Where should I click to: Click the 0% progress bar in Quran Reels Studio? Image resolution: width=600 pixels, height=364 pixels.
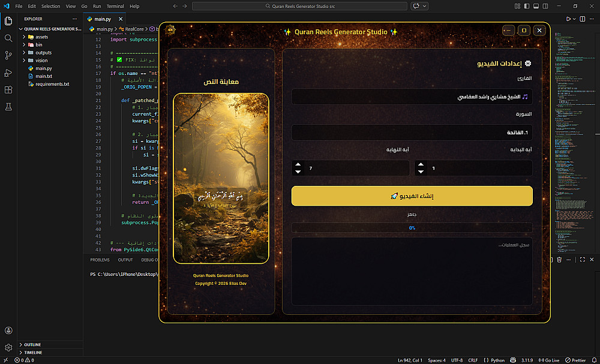tap(412, 227)
